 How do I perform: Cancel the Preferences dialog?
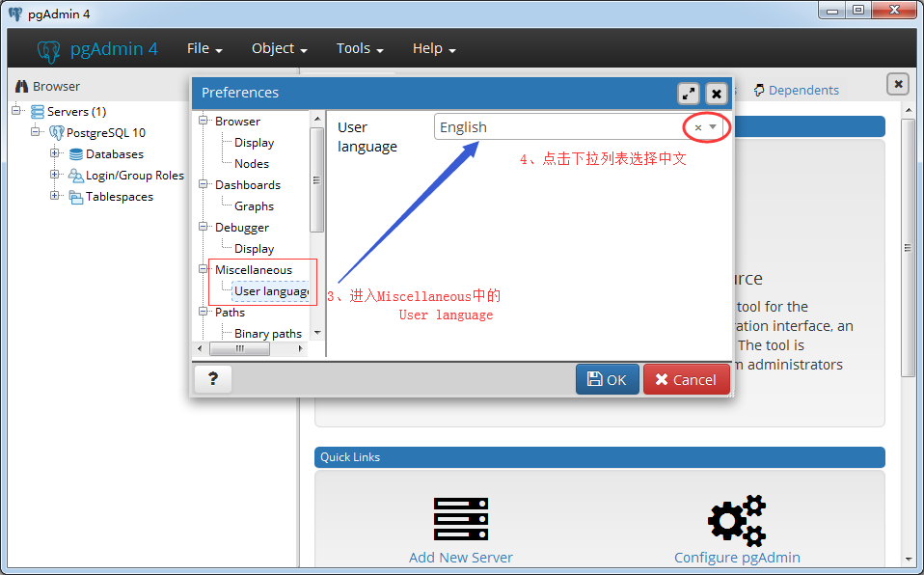pos(686,379)
